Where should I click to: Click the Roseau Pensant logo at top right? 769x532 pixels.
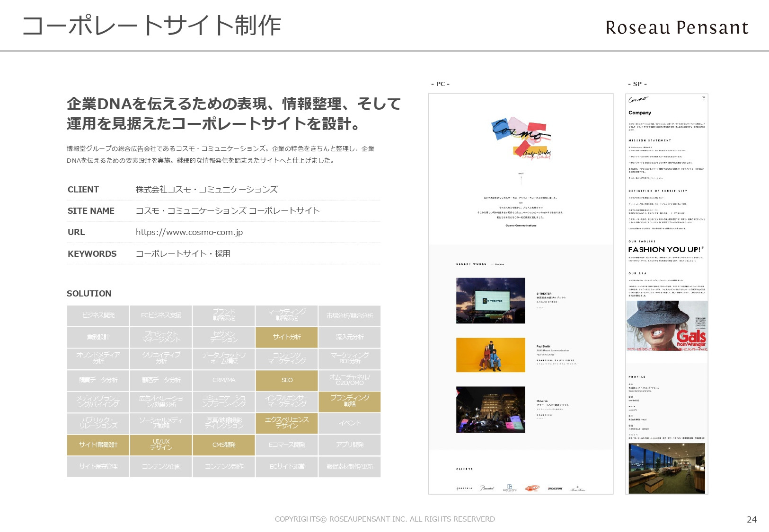tap(676, 28)
